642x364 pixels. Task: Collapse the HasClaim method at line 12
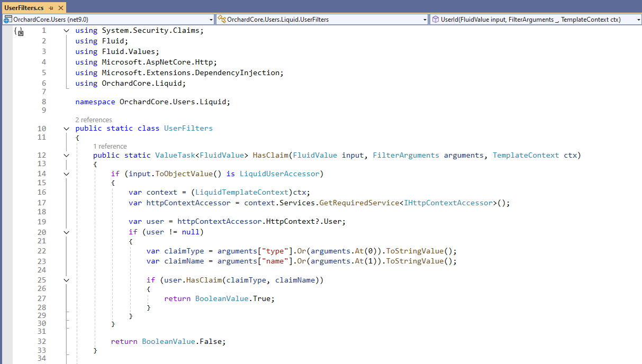click(x=66, y=155)
